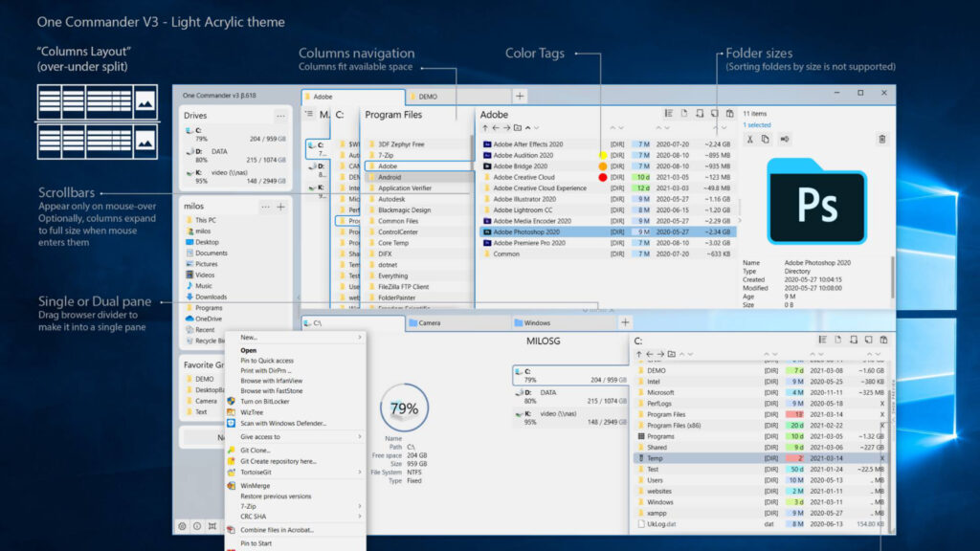The width and height of the screenshot is (980, 551).
Task: Switch to the Camera tab
Action: pos(457,323)
